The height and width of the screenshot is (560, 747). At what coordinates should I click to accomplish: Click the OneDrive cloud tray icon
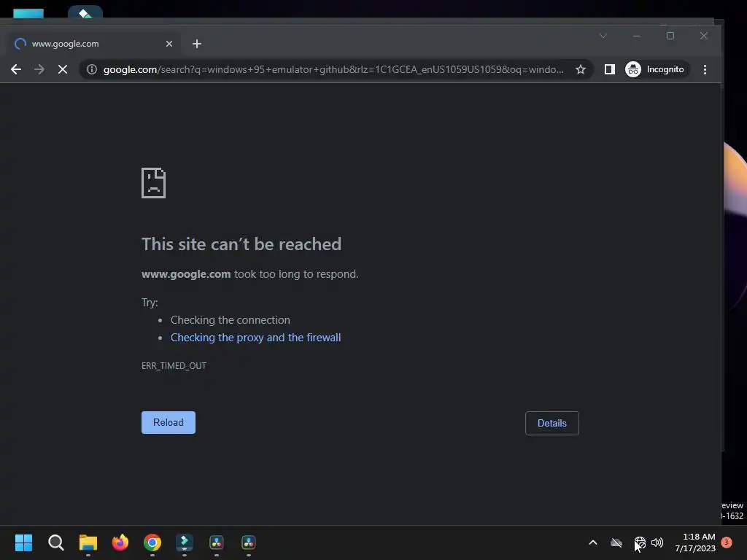coord(616,542)
